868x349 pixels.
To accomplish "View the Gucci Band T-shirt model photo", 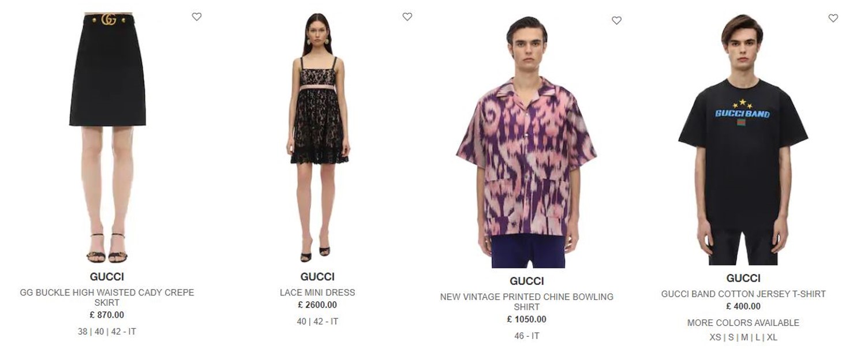I will [743, 140].
